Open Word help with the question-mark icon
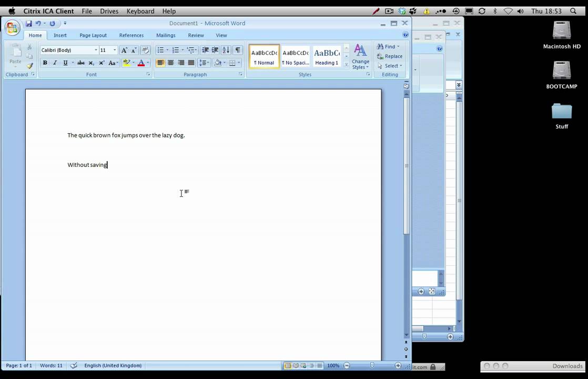588x379 pixels. [405, 35]
